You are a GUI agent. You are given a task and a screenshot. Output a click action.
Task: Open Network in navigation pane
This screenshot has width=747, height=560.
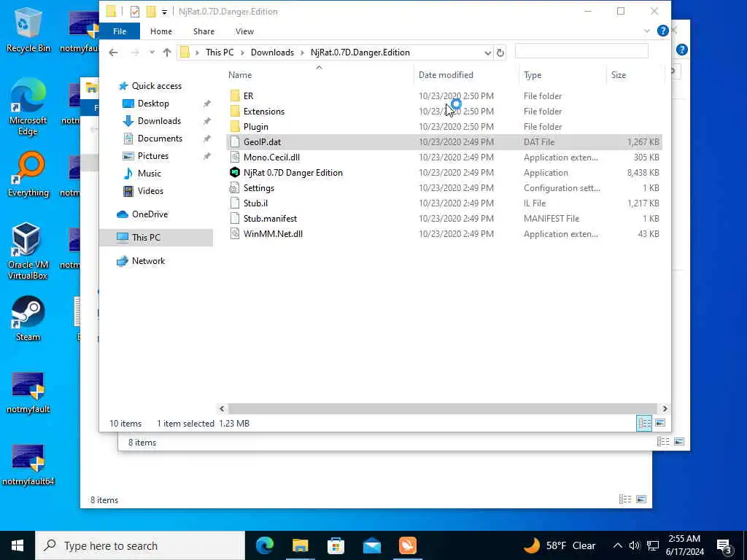148,261
